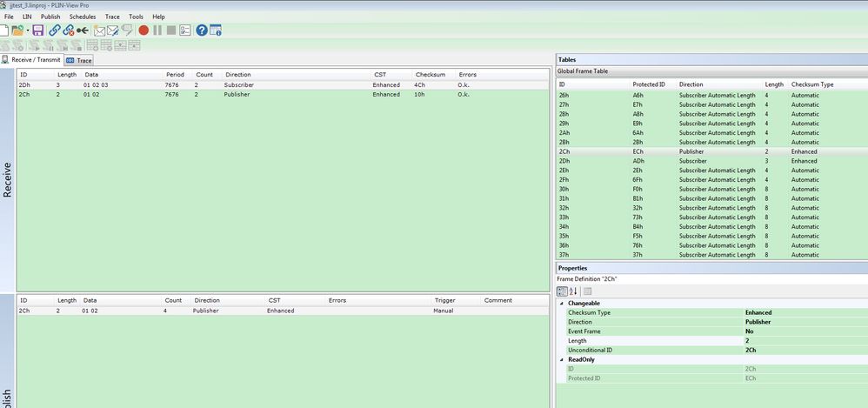Open help with the blue question mark icon
The width and height of the screenshot is (868, 408).
[x=202, y=30]
